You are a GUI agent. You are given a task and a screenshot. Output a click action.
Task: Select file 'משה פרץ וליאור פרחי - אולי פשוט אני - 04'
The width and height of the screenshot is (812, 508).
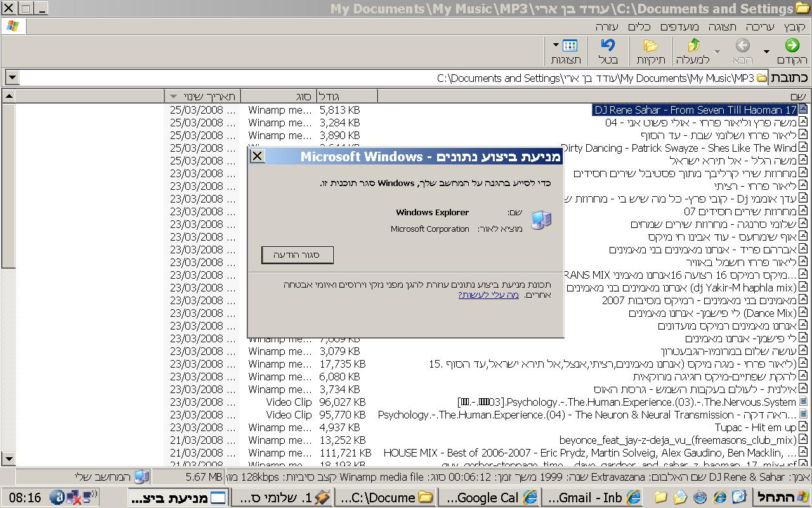701,123
